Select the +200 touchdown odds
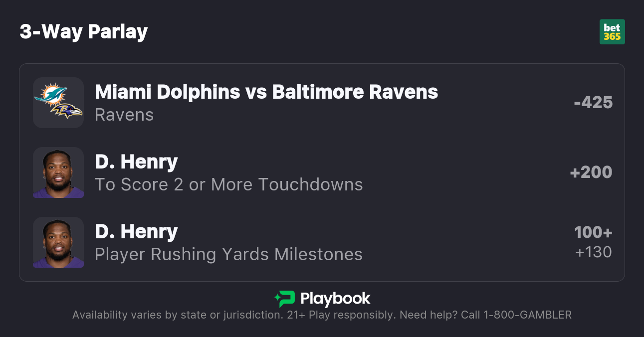 click(x=591, y=172)
